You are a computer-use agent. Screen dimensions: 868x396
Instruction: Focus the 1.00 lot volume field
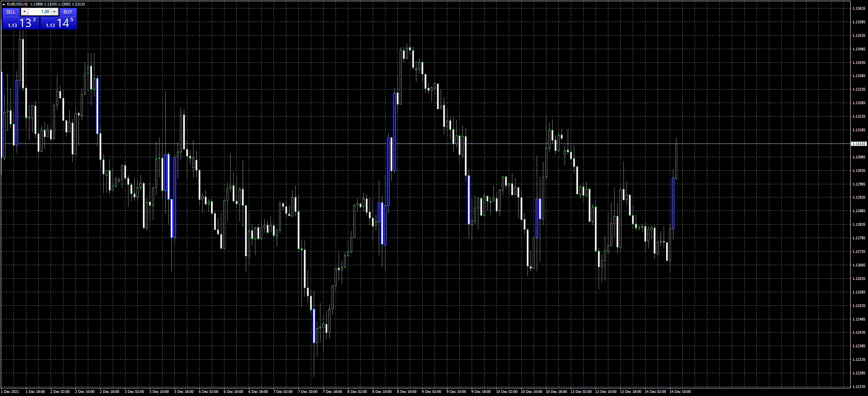pos(40,12)
